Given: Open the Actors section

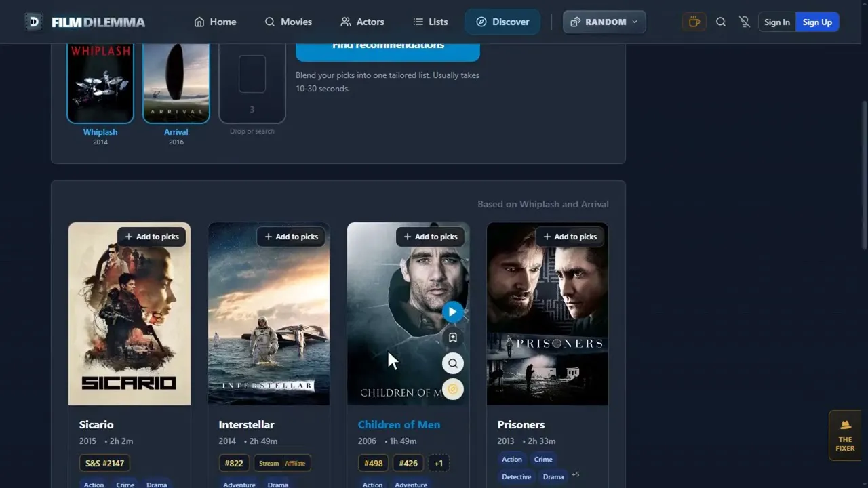Looking at the screenshot, I should pos(362,22).
